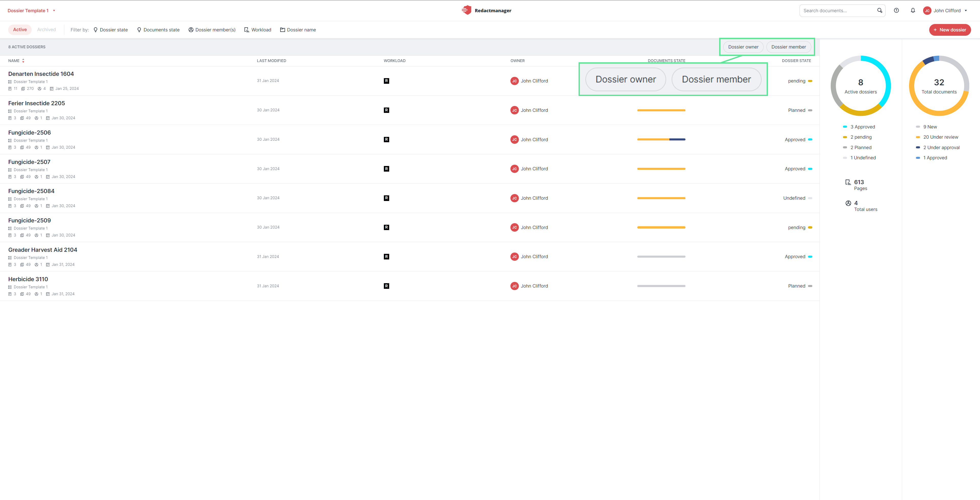Image resolution: width=980 pixels, height=500 pixels.
Task: Open the John Clifford user menu arrow
Action: (966, 11)
